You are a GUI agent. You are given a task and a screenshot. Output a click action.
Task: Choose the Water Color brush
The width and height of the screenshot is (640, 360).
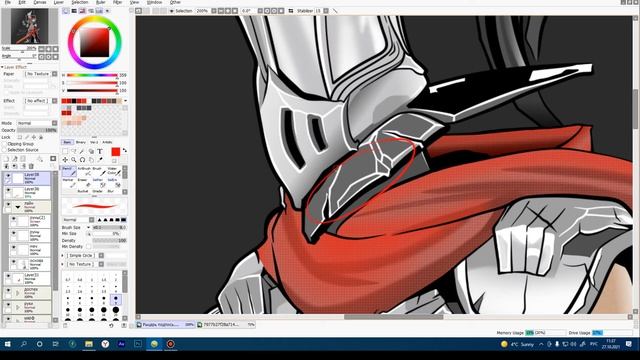[x=114, y=171]
